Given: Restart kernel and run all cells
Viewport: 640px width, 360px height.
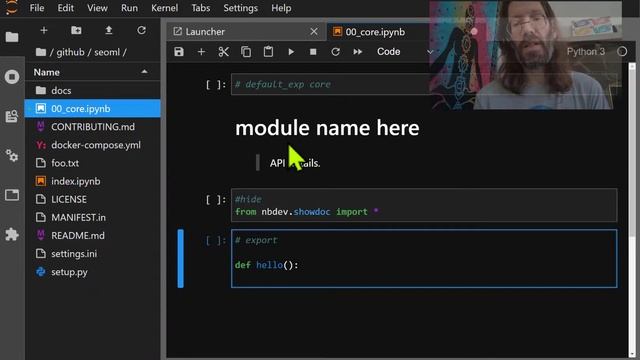Looking at the screenshot, I should coord(358,52).
